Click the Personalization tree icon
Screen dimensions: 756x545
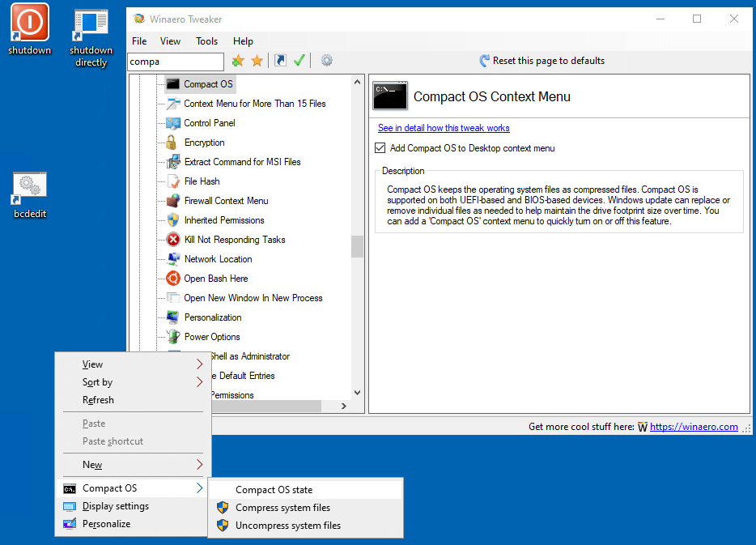[x=172, y=317]
